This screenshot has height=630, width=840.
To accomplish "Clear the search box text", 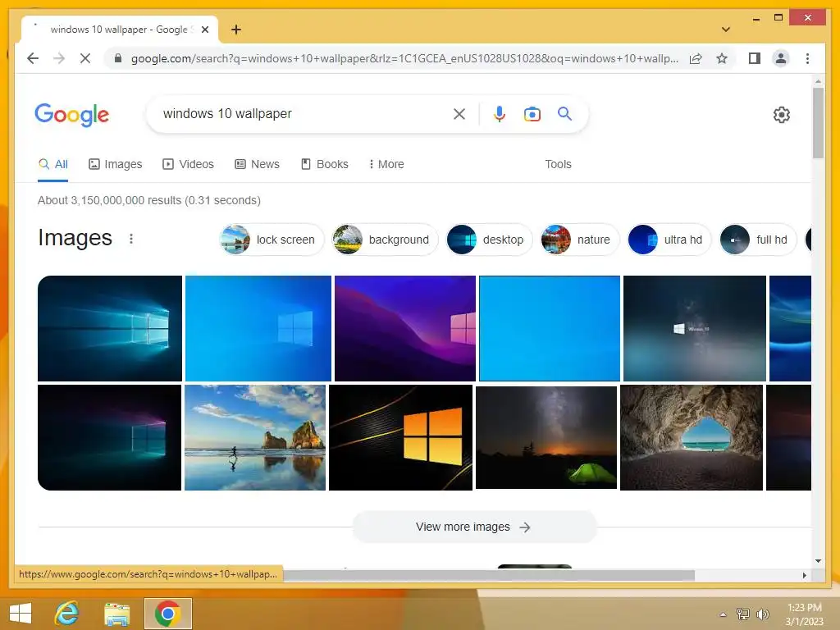I will click(459, 113).
